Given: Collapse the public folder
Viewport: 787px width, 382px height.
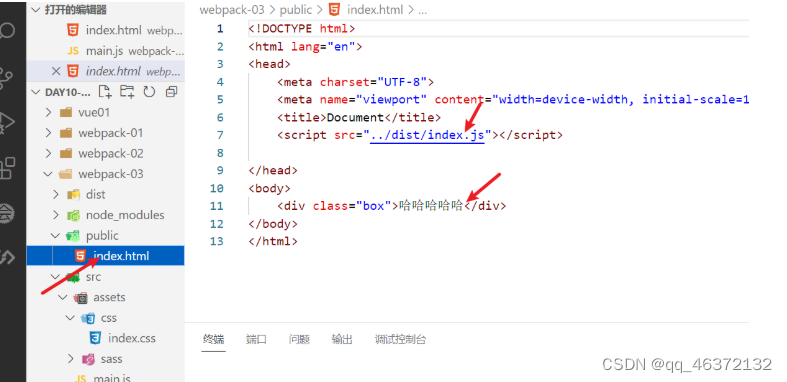Looking at the screenshot, I should (x=55, y=236).
